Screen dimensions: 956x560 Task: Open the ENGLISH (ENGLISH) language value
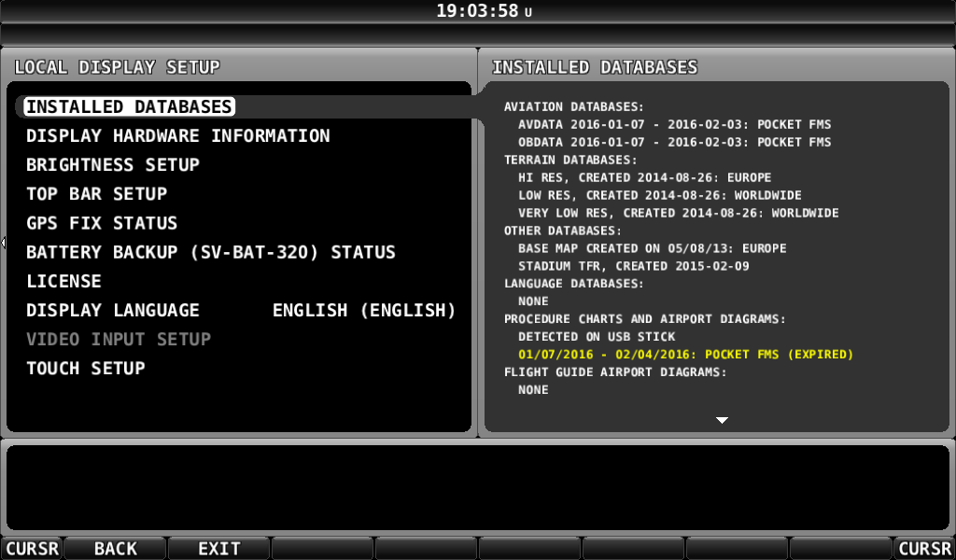click(x=364, y=311)
